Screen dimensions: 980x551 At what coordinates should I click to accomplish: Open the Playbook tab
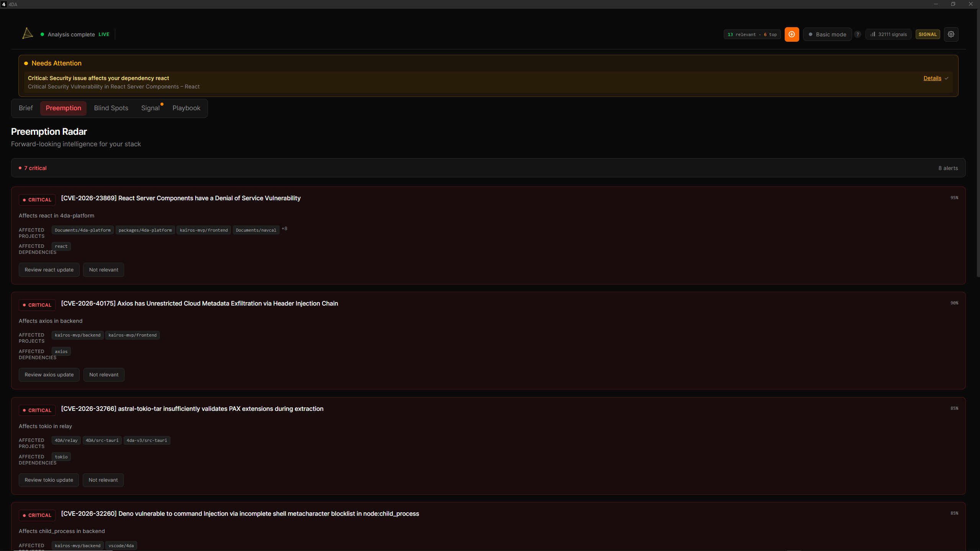pyautogui.click(x=186, y=108)
